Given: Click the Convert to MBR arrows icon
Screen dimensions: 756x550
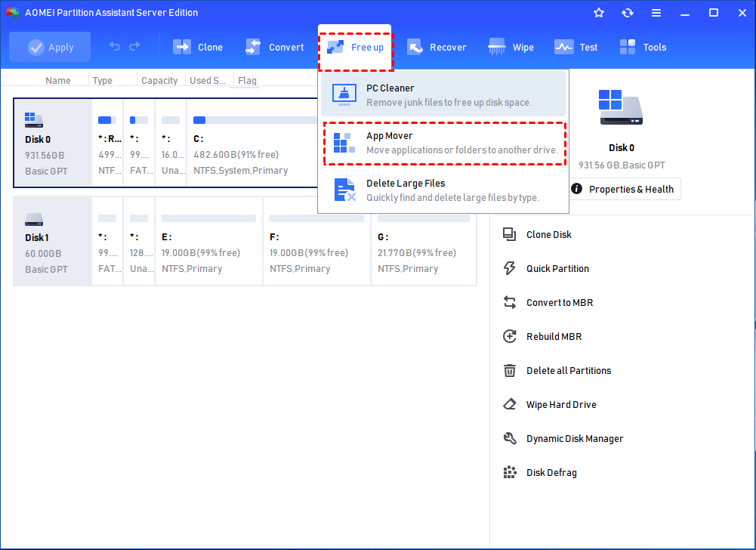Looking at the screenshot, I should pyautogui.click(x=510, y=302).
